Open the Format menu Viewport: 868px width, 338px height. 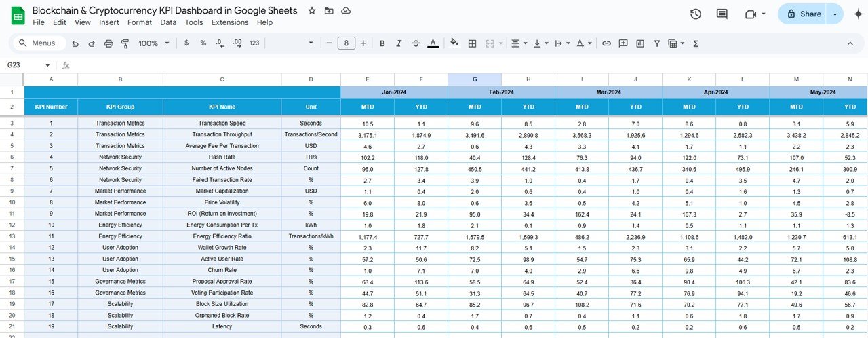click(140, 22)
